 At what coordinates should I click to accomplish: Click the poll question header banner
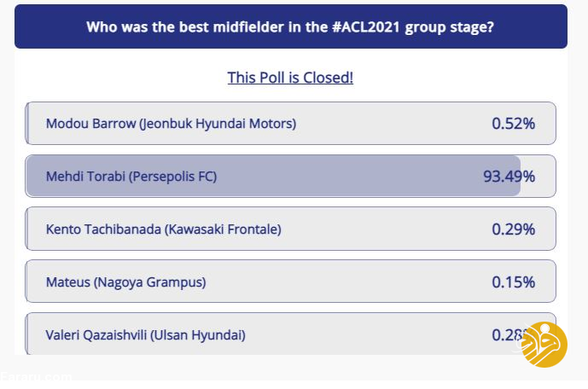[x=291, y=26]
